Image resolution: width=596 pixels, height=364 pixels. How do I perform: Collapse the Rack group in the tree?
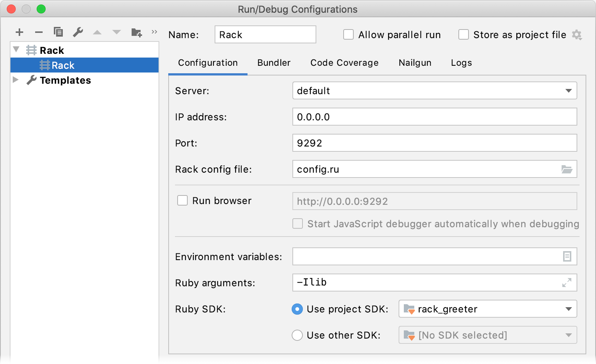pyautogui.click(x=16, y=49)
